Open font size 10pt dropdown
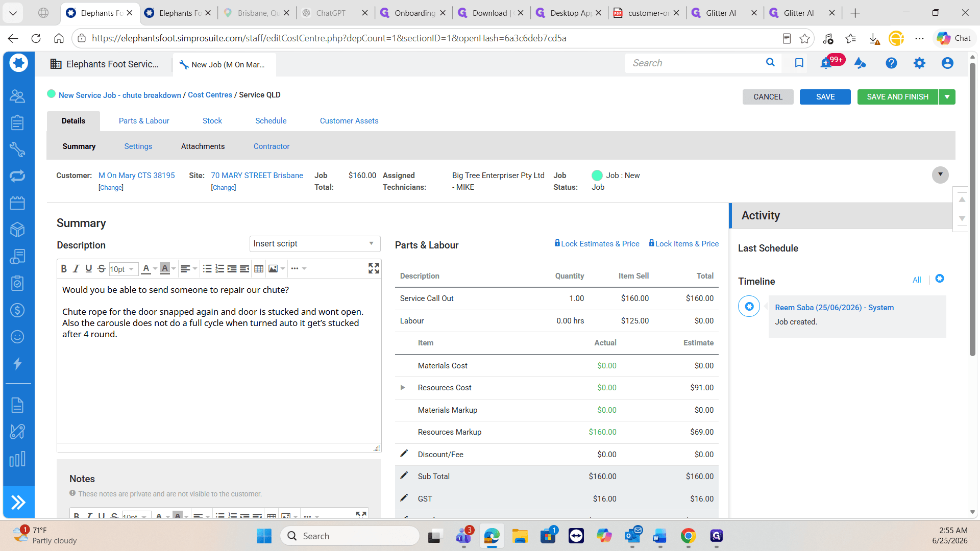This screenshot has width=980, height=551. (x=122, y=269)
